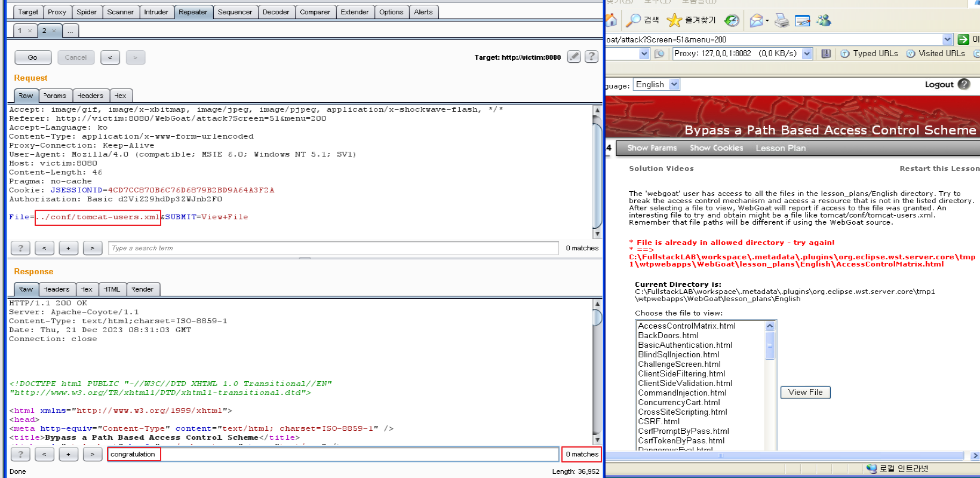This screenshot has height=478, width=980.
Task: Click Restart this Lesson link
Action: click(939, 168)
